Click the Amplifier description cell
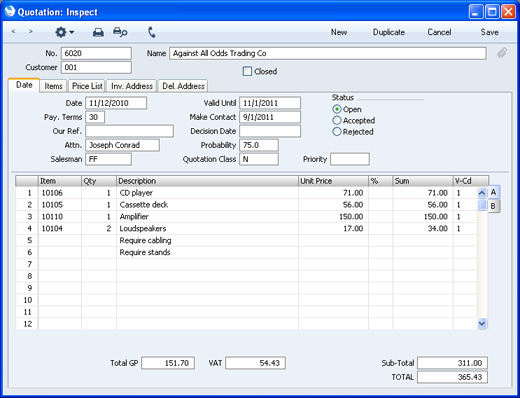Viewport: 520px width, 398px height. [207, 217]
